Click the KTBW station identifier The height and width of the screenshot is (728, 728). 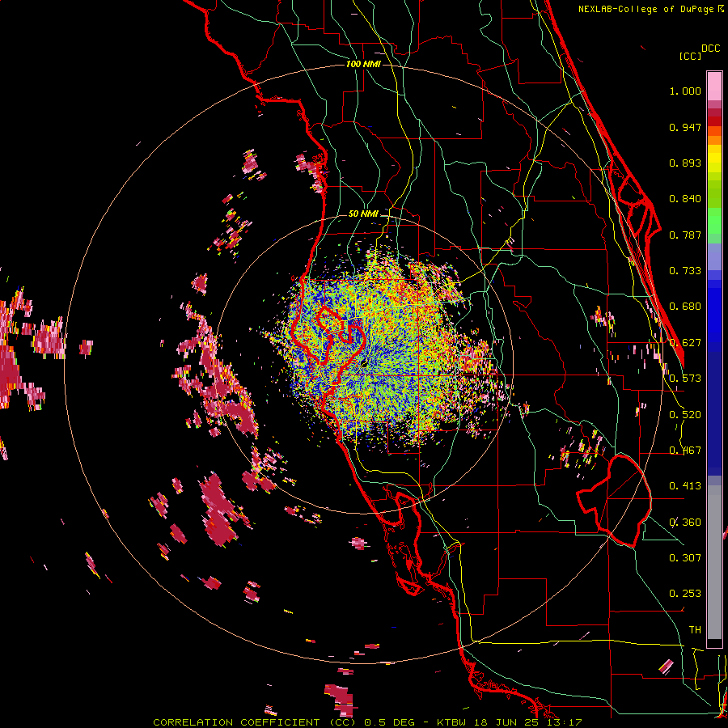point(454,722)
